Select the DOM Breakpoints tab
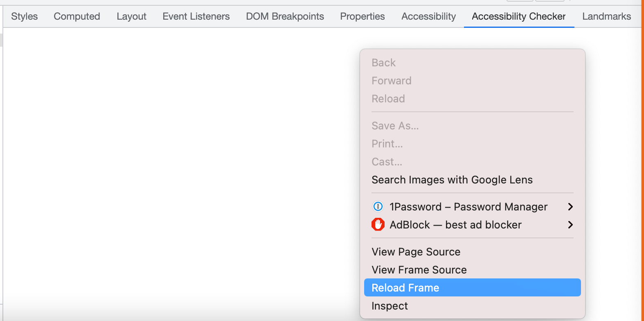Image resolution: width=644 pixels, height=321 pixels. click(285, 16)
